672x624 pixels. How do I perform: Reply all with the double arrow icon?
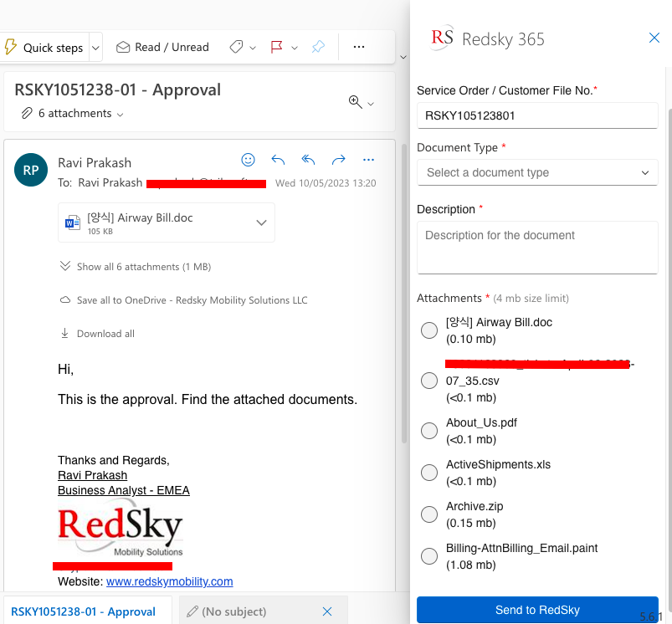pos(308,160)
